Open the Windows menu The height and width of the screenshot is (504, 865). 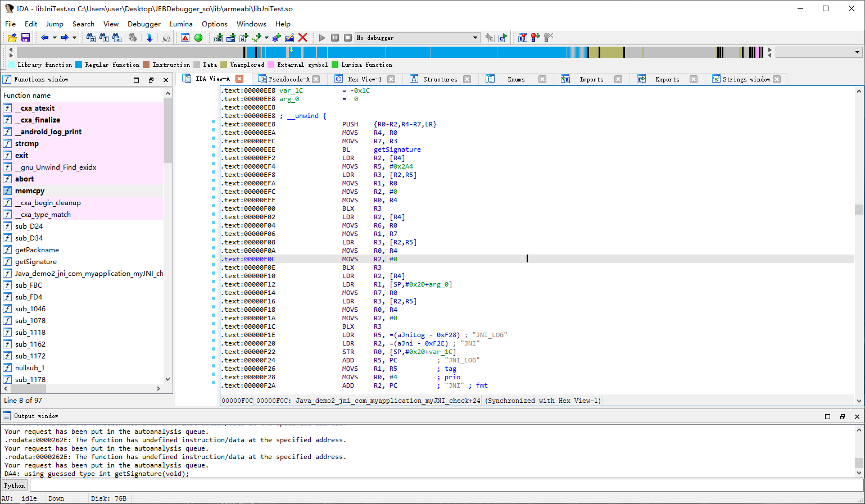point(251,24)
